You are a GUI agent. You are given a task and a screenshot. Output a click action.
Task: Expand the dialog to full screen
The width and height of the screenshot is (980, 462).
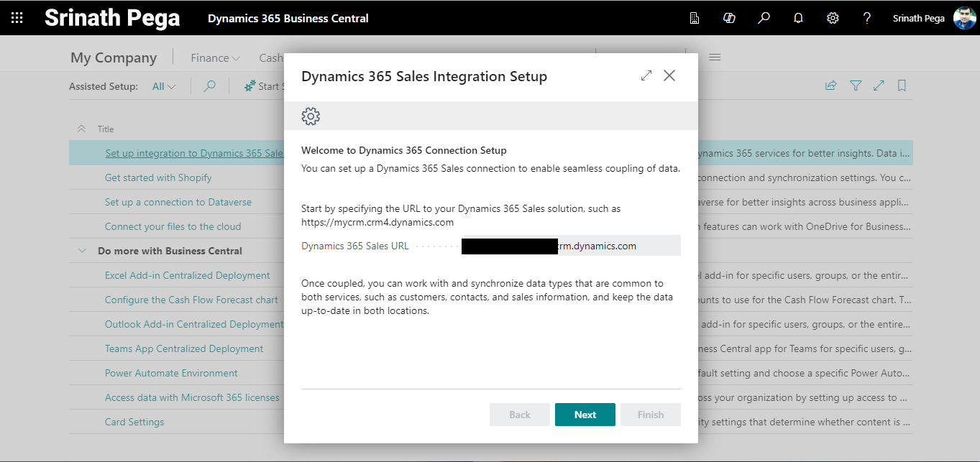[646, 75]
